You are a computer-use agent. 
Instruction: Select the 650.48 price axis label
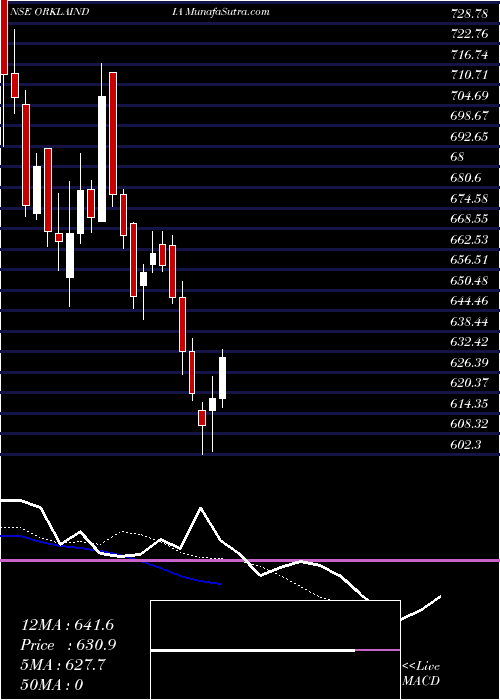pyautogui.click(x=469, y=280)
